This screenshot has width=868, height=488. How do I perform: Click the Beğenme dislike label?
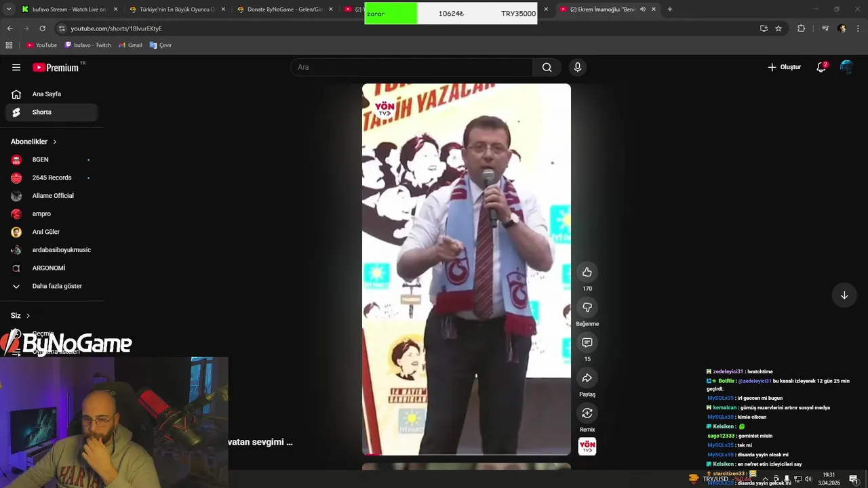pyautogui.click(x=587, y=324)
